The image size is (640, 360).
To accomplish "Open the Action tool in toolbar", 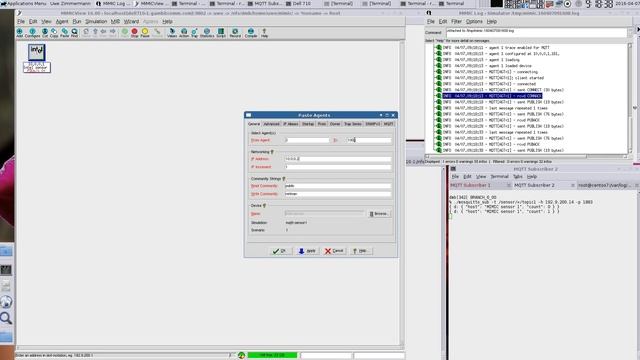I will click(x=184, y=33).
